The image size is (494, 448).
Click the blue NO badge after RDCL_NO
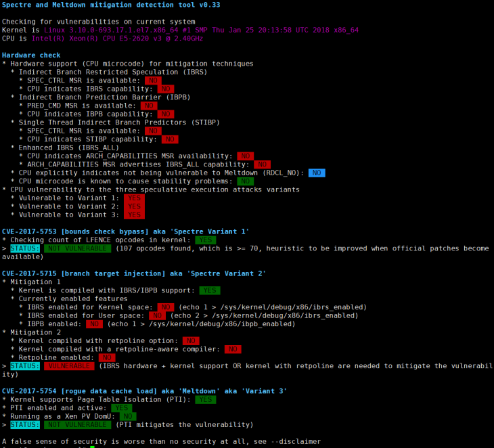coord(316,173)
